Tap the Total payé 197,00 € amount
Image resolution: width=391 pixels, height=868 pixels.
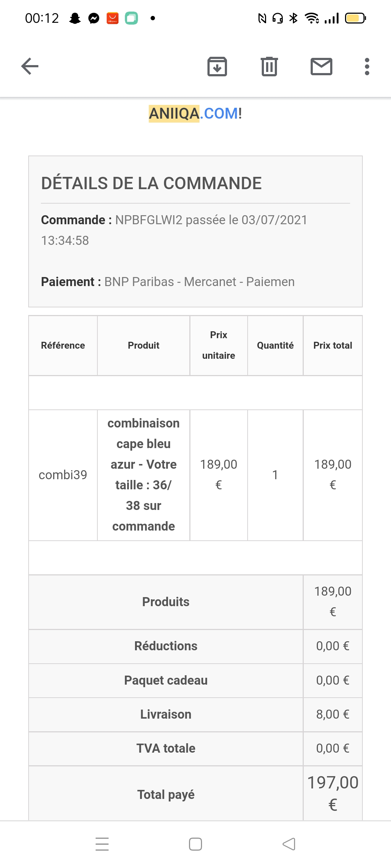(333, 793)
